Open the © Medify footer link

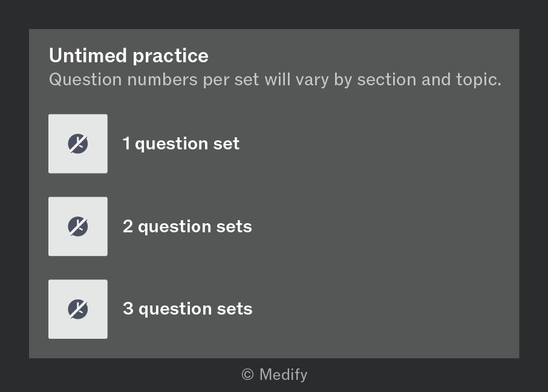pyautogui.click(x=275, y=374)
